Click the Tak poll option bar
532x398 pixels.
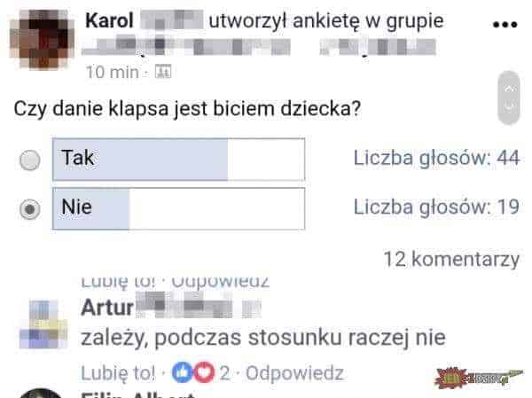179,160
